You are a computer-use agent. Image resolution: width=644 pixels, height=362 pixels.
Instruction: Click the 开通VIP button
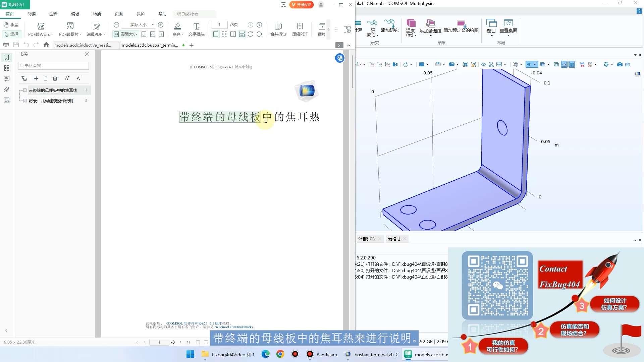[x=301, y=5]
